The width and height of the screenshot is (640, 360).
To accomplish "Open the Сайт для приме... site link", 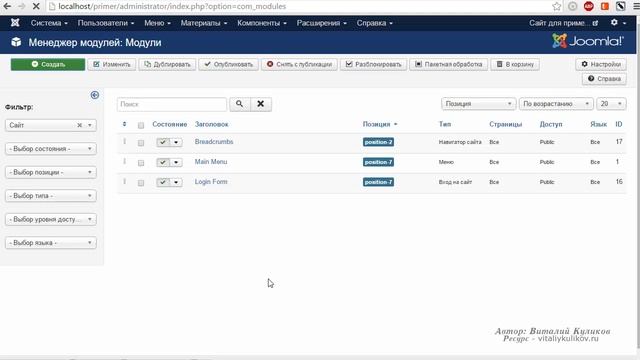I will [563, 23].
